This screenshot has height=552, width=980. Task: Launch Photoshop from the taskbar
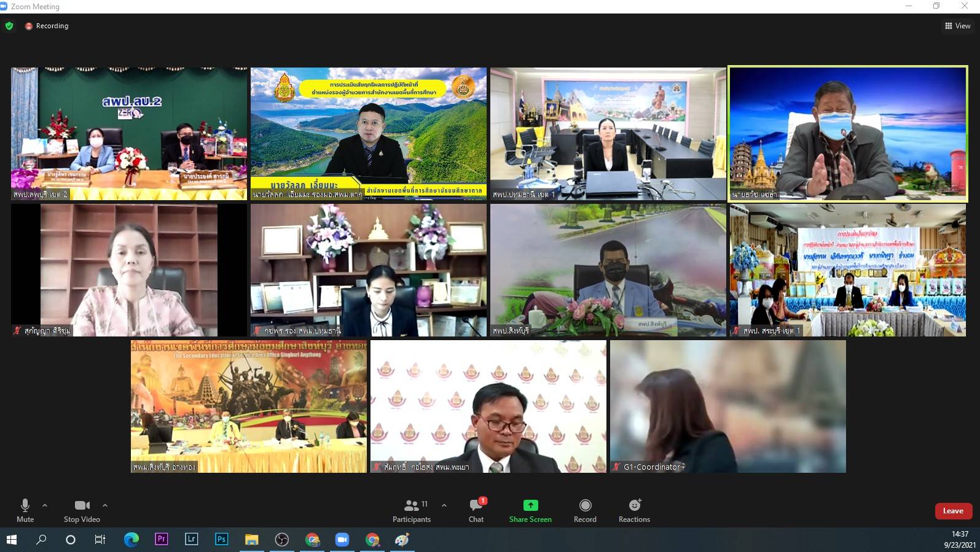click(222, 539)
